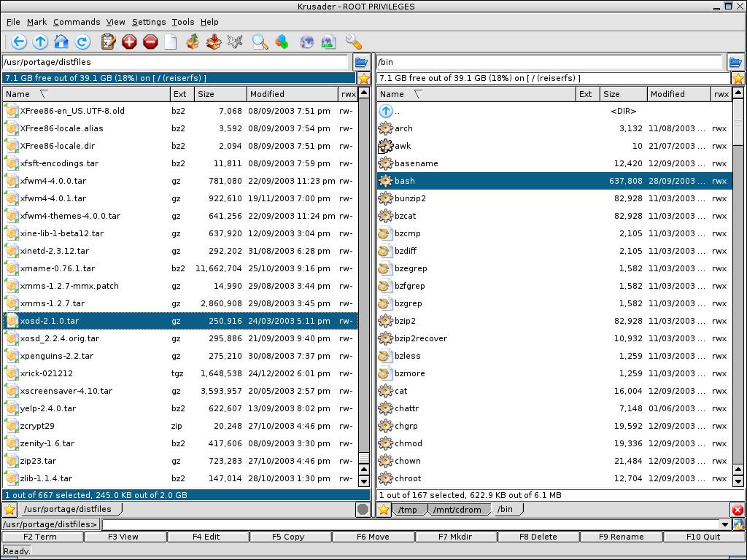Screen dimensions: 747x560
Task: Open folder browser for the /bin panel path
Action: [x=735, y=62]
